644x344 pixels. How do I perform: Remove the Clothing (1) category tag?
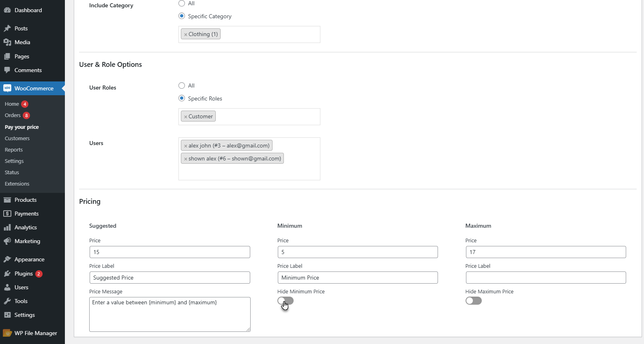[x=186, y=34]
